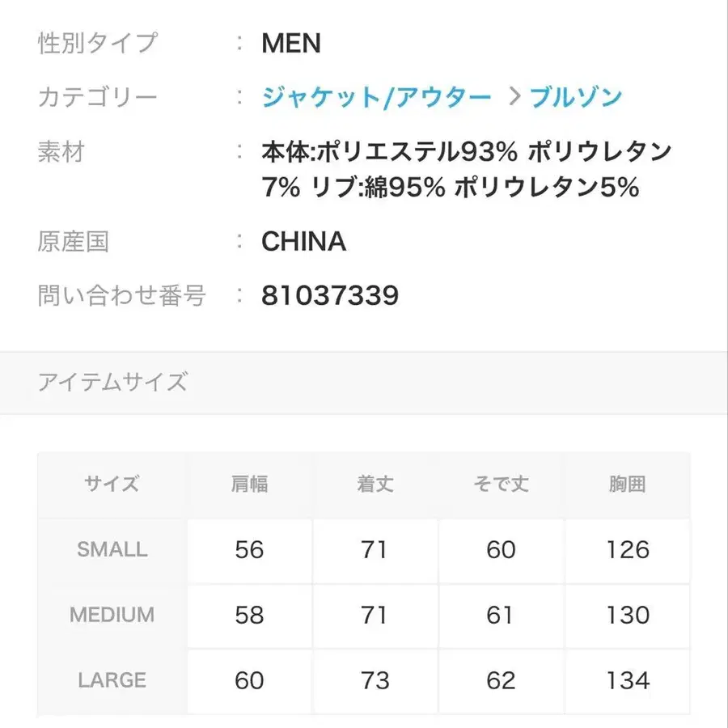Click the MEDIUM size row label
The image size is (728, 728).
[x=111, y=616]
